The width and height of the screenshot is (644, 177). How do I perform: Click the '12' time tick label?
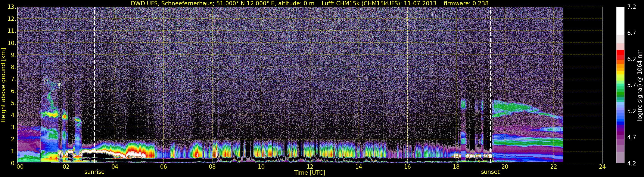tap(310, 167)
